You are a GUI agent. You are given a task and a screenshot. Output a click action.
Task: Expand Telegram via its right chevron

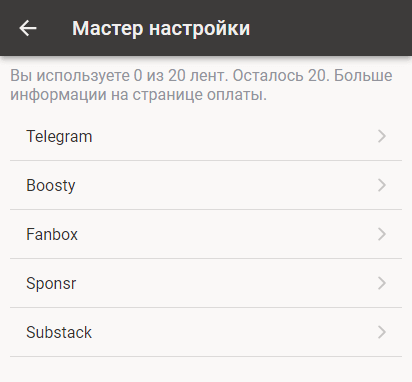[382, 136]
